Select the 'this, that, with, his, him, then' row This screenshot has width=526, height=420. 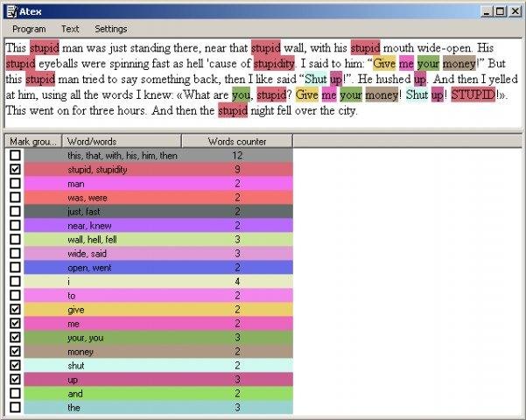pos(158,156)
